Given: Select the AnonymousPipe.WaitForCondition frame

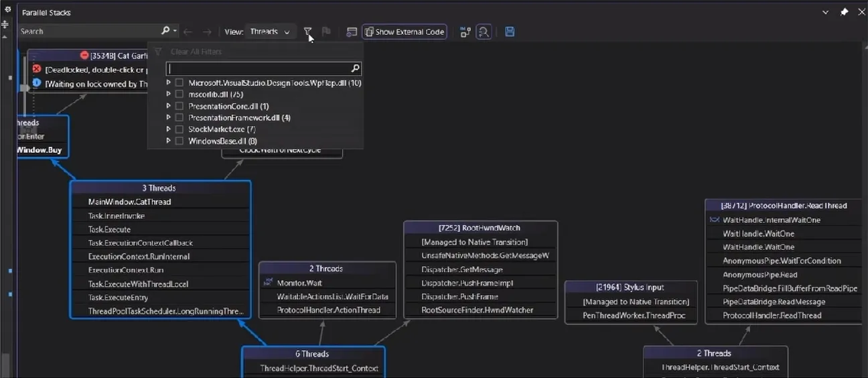Looking at the screenshot, I should click(x=784, y=261).
